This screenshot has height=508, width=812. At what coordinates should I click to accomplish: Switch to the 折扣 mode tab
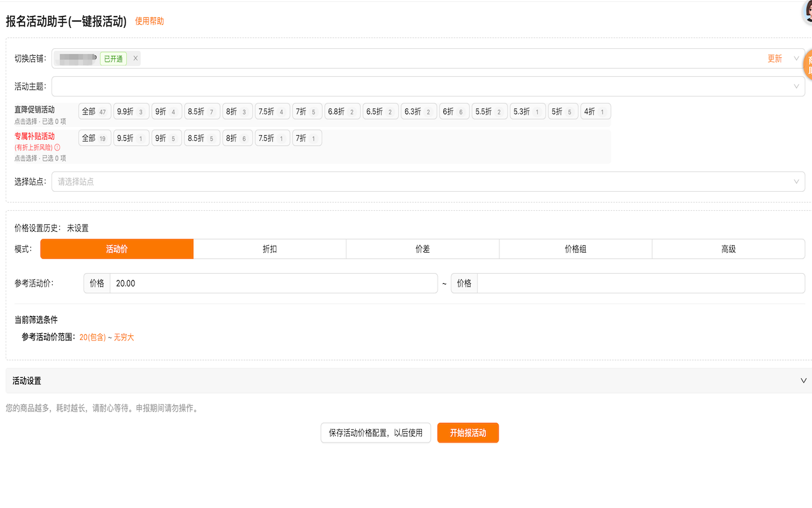[270, 249]
